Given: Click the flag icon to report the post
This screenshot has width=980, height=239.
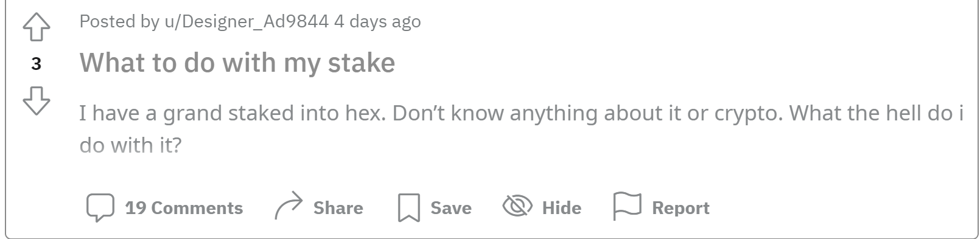Looking at the screenshot, I should [x=627, y=207].
